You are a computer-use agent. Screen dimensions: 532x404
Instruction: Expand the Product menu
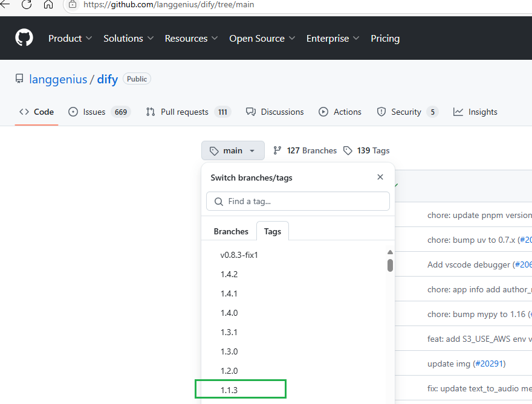pos(70,38)
